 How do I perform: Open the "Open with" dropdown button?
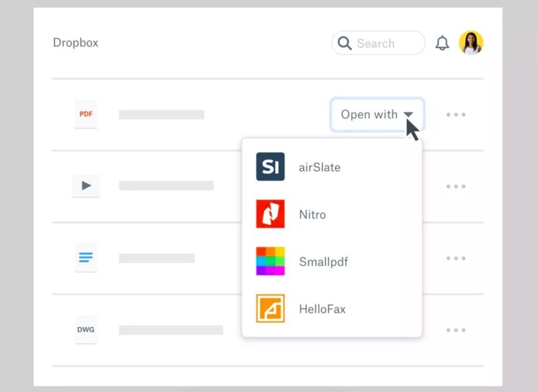tap(378, 114)
